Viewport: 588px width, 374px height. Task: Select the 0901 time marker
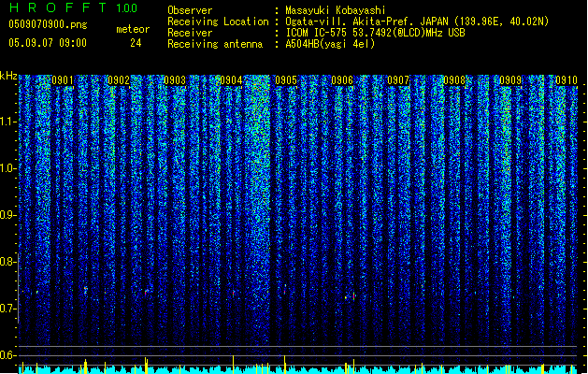pos(63,80)
